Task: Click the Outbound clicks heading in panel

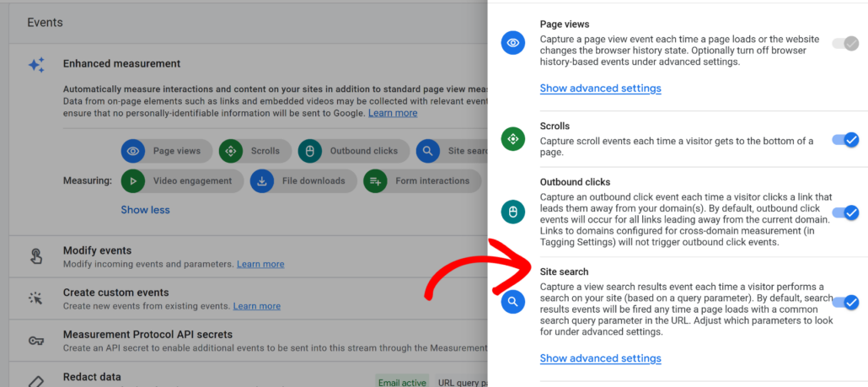Action: [575, 181]
